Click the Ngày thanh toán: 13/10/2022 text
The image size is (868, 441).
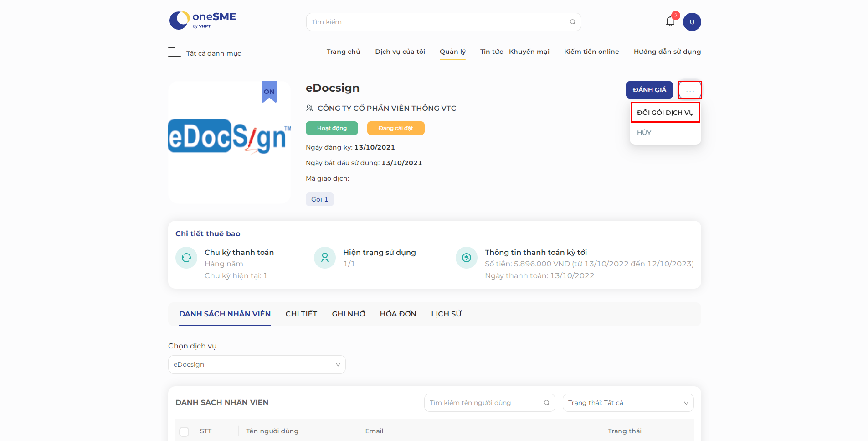539,275
